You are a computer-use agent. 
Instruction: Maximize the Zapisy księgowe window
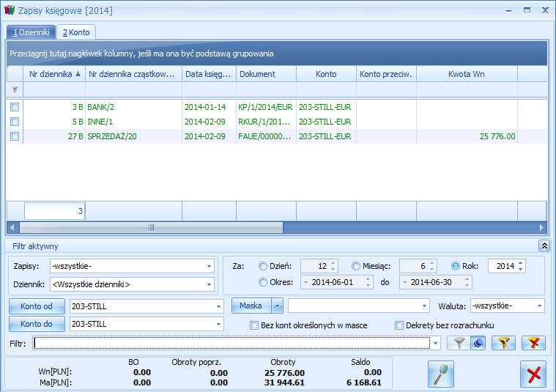click(x=527, y=10)
